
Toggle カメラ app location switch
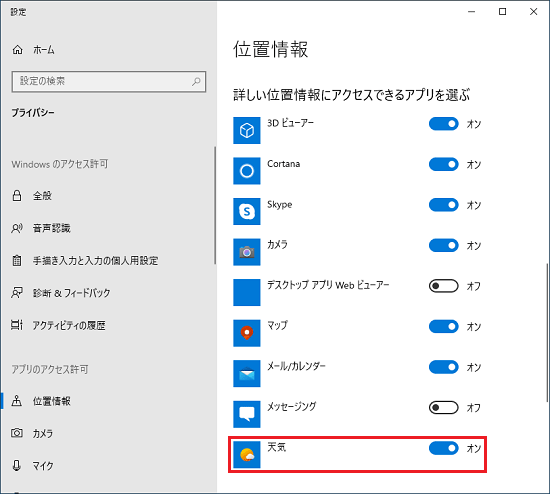(443, 245)
